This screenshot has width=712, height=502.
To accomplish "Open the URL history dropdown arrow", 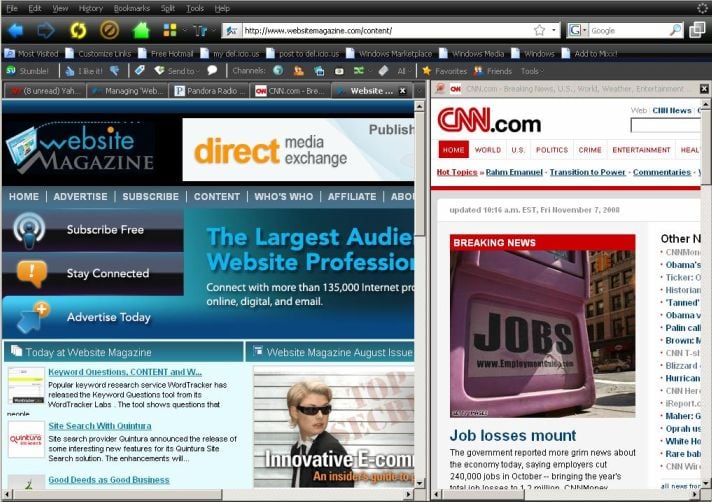I will [x=554, y=30].
